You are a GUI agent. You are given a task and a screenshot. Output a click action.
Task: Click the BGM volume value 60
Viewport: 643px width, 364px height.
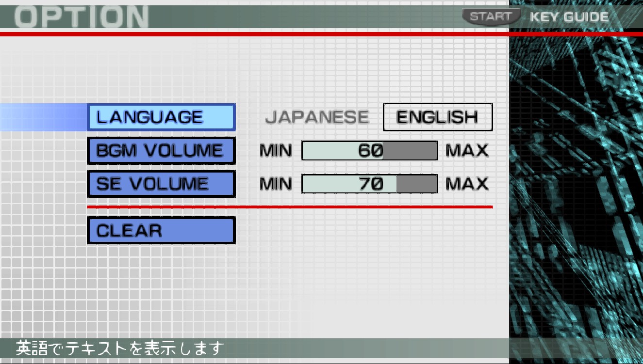[x=371, y=151]
